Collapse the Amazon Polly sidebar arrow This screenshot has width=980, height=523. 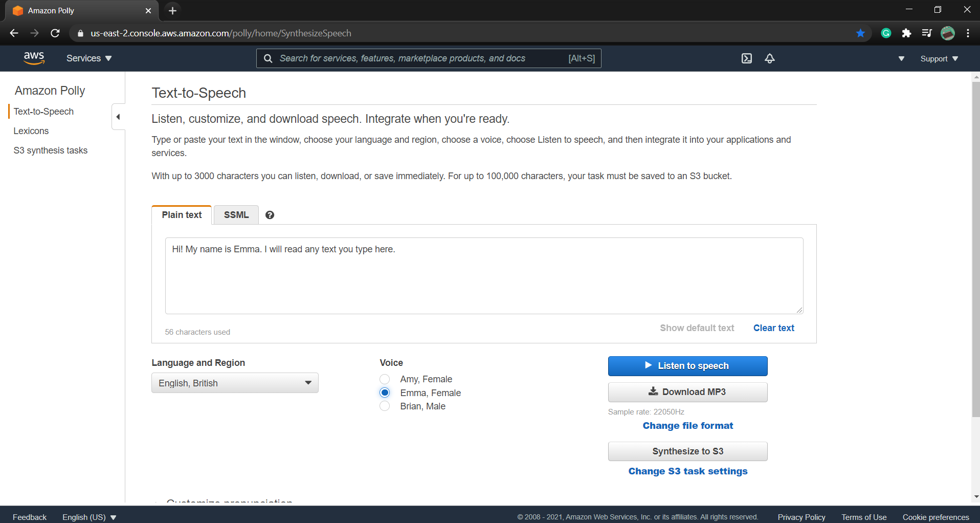(118, 117)
